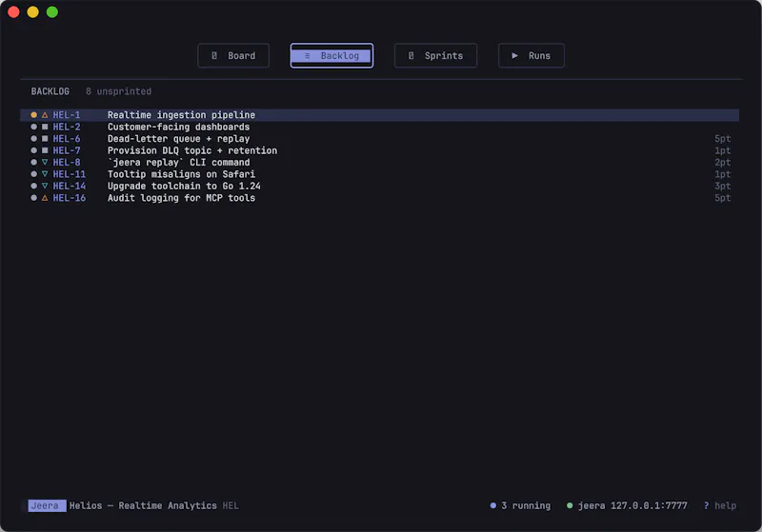Screen dimensions: 762x532
Task: Click the Board tab icon
Action: 214,56
